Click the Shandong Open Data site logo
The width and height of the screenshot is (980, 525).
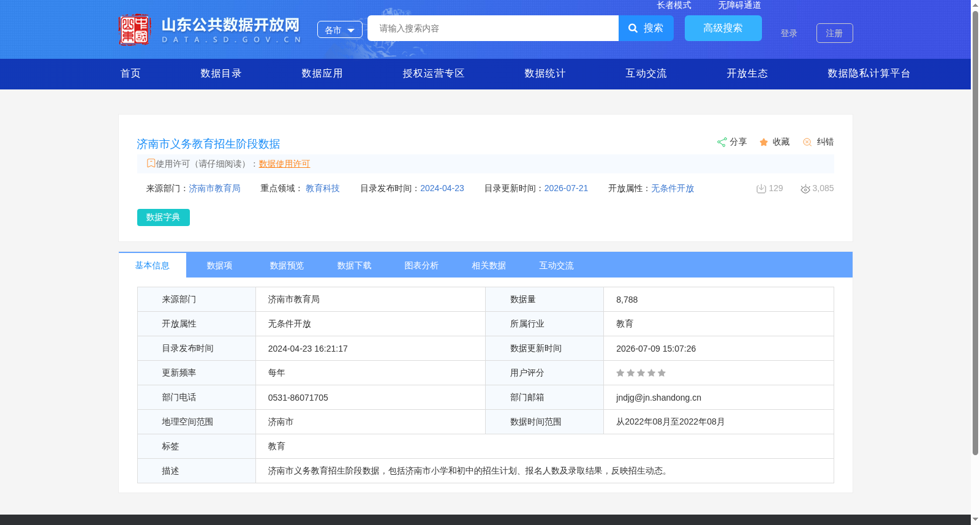[209, 29]
